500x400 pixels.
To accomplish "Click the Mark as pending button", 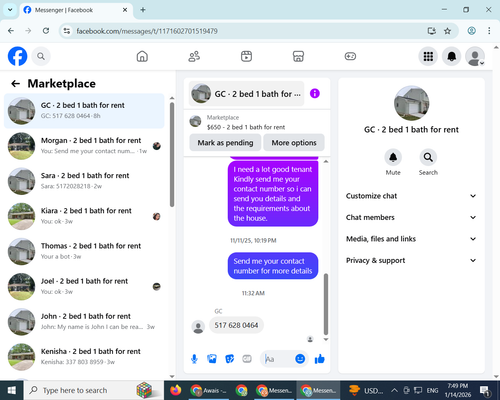I will (x=225, y=143).
